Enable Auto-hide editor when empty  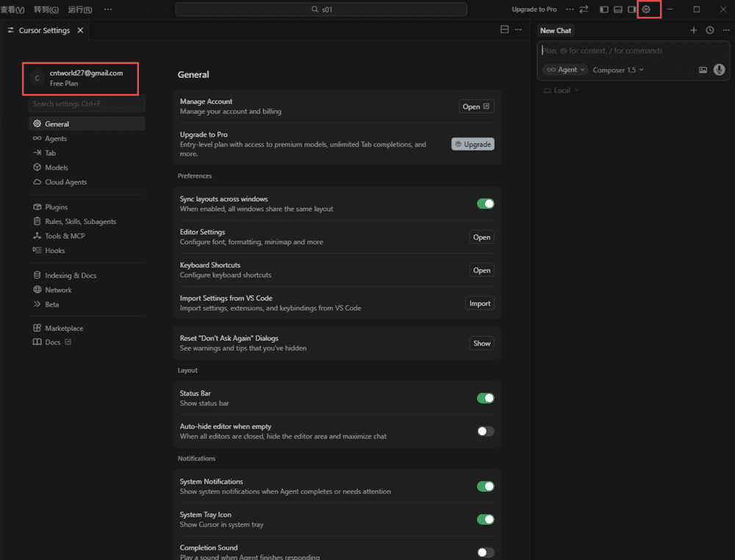pos(485,431)
